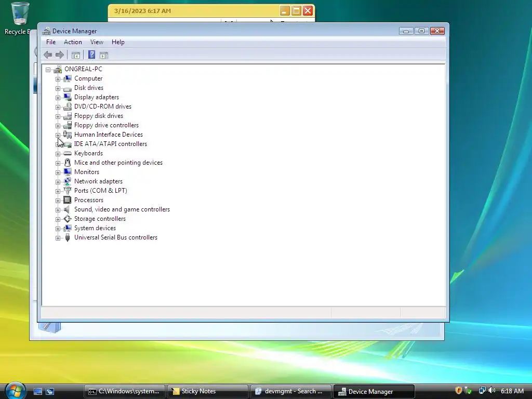
Task: Click the Network adapters category icon
Action: tap(68, 181)
